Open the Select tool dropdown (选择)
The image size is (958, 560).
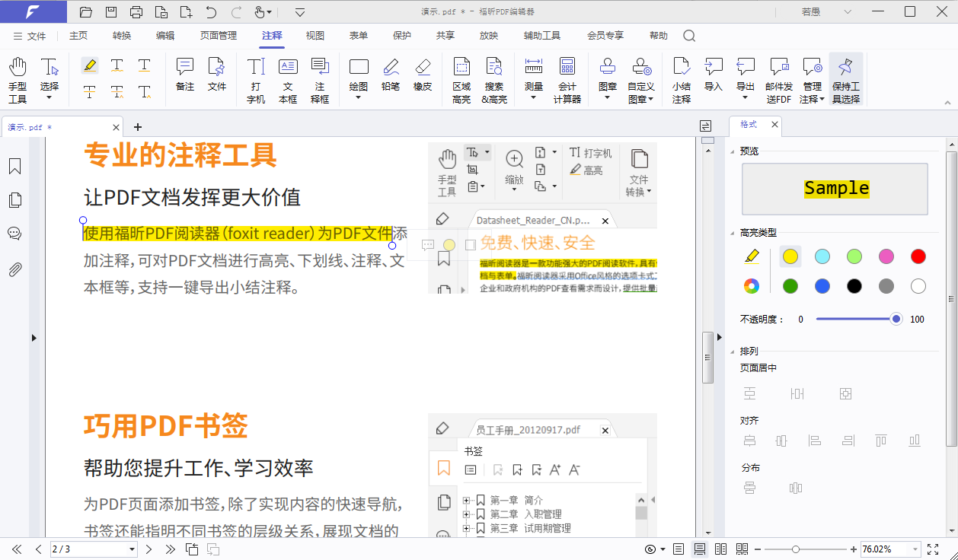point(49,97)
